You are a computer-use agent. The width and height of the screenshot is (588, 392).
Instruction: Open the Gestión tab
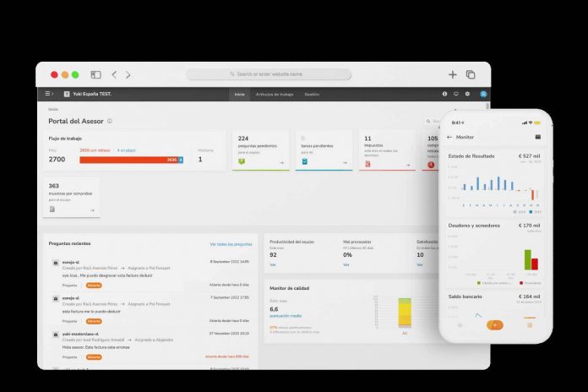pos(312,95)
